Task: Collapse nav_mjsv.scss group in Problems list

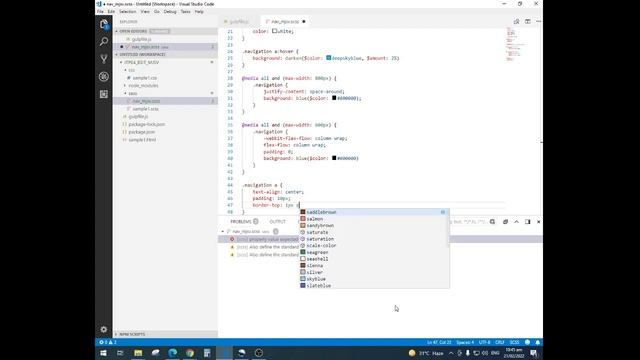Action: (223, 231)
